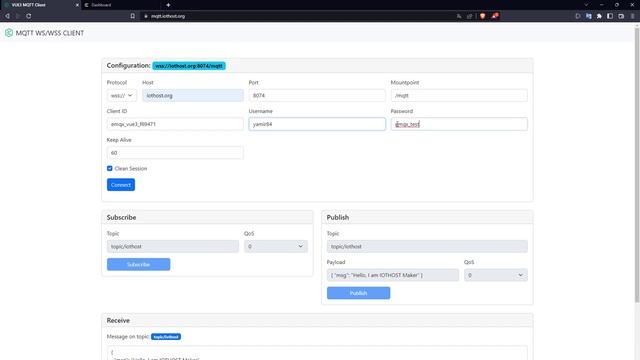Focus the Publish Topic input field
Viewport: 640px width, 360px height.
point(427,246)
